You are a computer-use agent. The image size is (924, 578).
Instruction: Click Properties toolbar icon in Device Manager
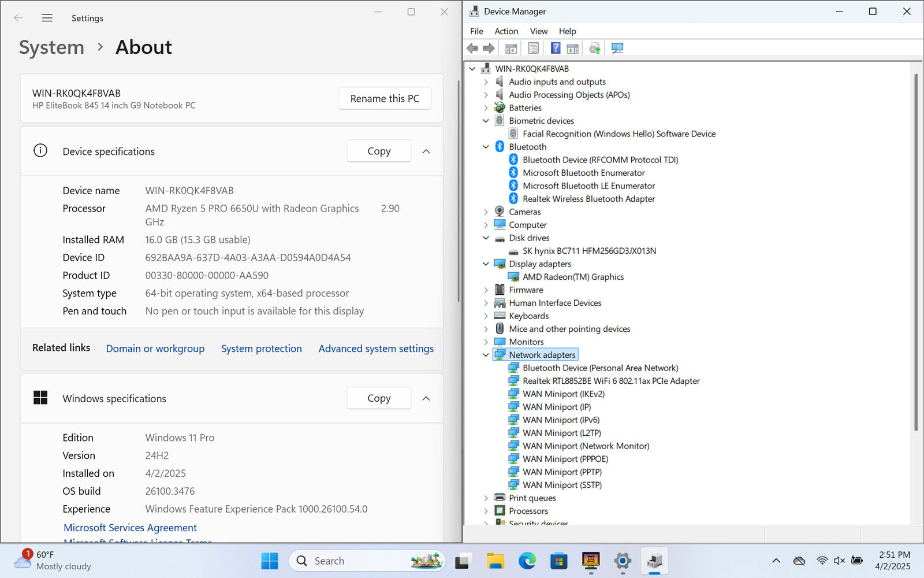point(533,48)
